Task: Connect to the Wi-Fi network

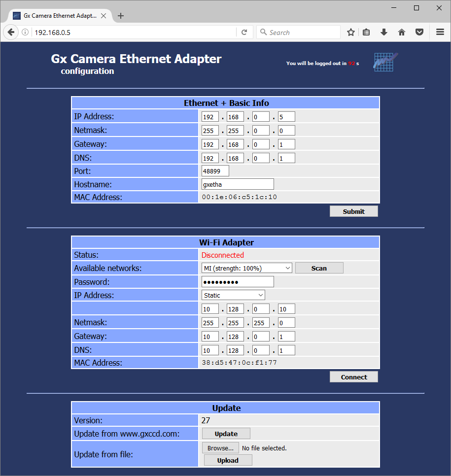Action: [354, 377]
